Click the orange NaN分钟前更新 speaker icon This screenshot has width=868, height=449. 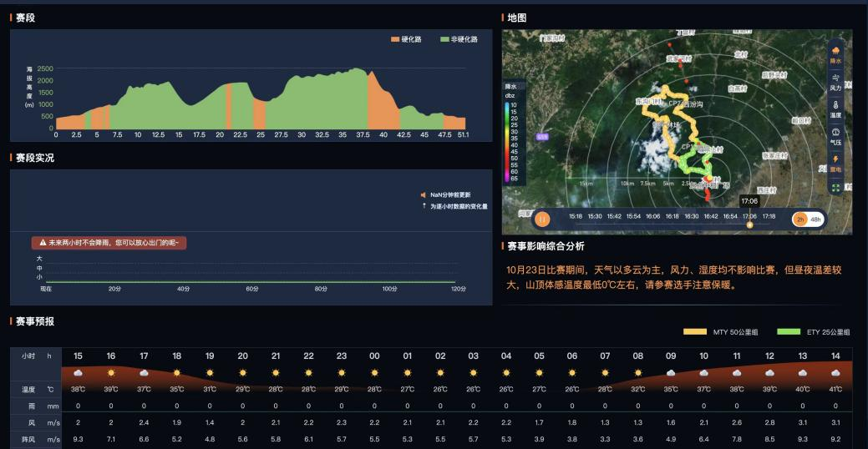point(424,194)
